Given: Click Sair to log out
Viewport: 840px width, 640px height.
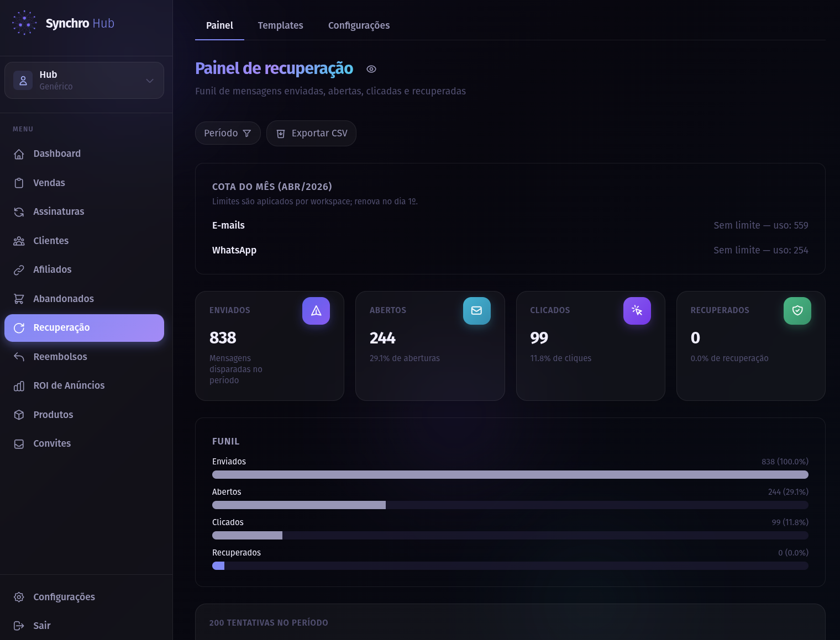Looking at the screenshot, I should coord(84,626).
